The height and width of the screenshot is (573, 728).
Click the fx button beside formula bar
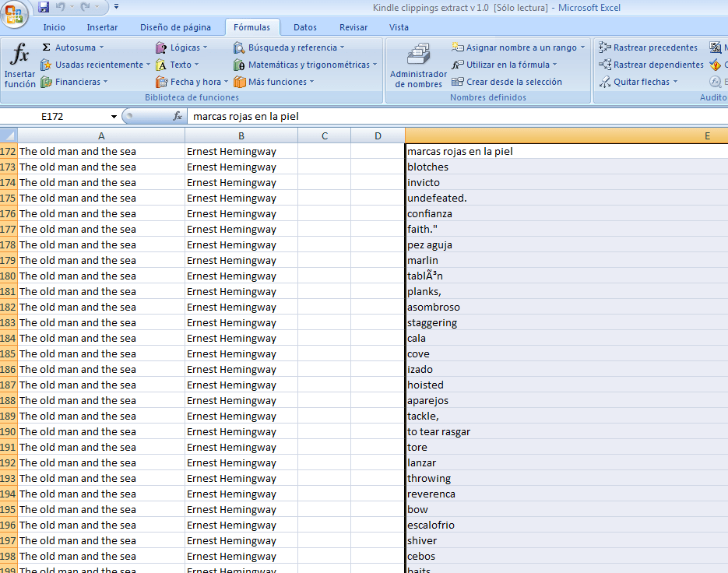click(178, 116)
